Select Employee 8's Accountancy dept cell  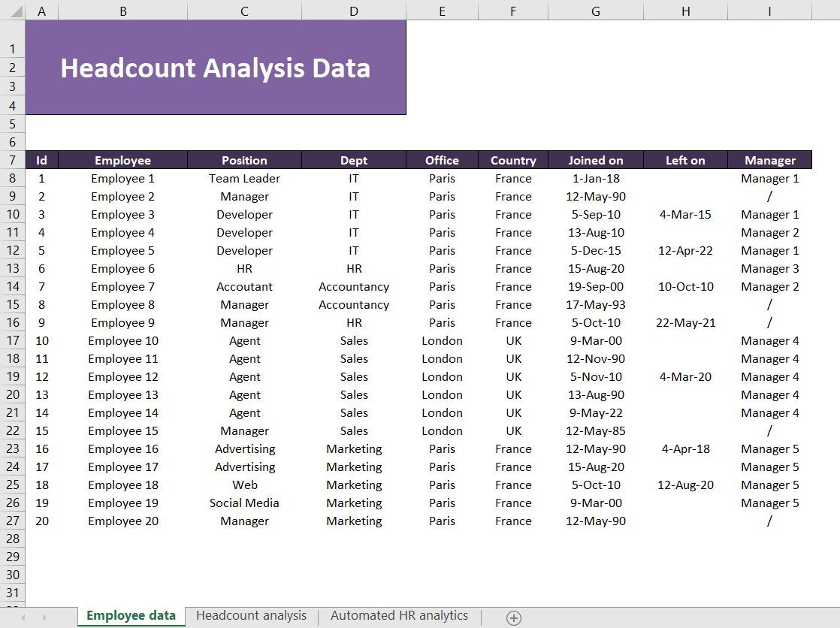354,304
